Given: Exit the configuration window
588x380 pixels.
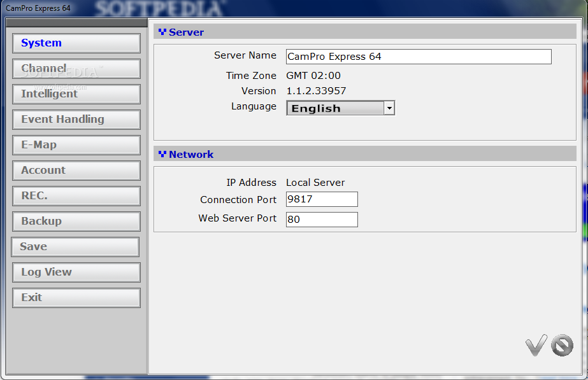Looking at the screenshot, I should tap(76, 298).
